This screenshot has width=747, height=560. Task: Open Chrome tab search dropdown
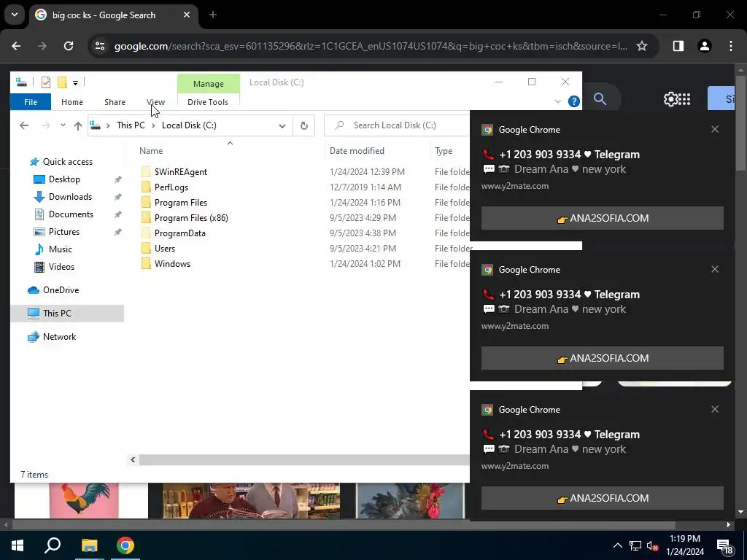point(15,15)
